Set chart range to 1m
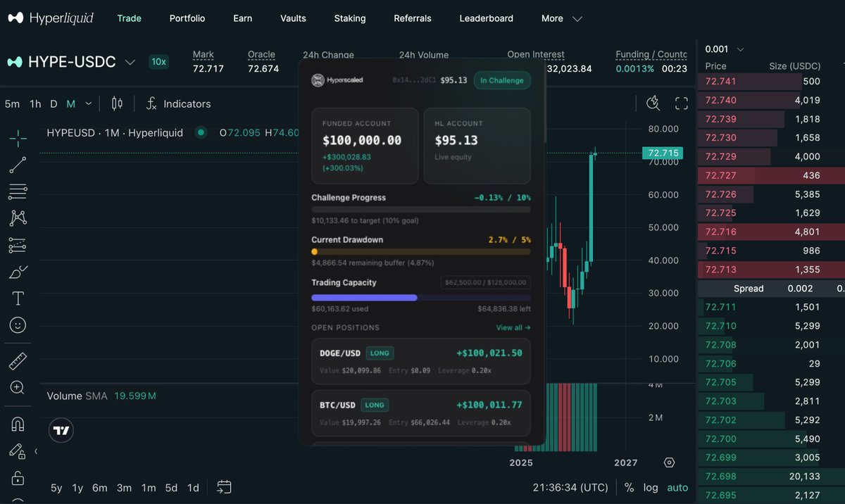845x504 pixels. pos(149,488)
